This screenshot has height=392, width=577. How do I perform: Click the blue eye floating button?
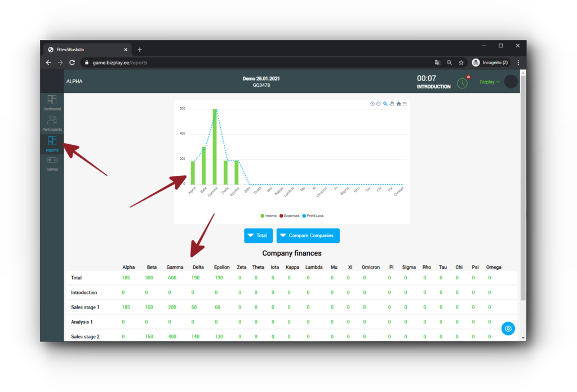click(508, 328)
